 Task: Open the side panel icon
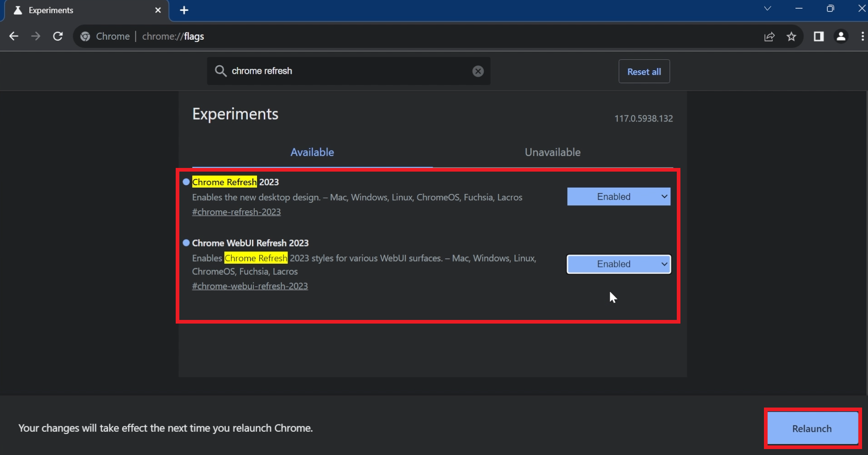819,37
